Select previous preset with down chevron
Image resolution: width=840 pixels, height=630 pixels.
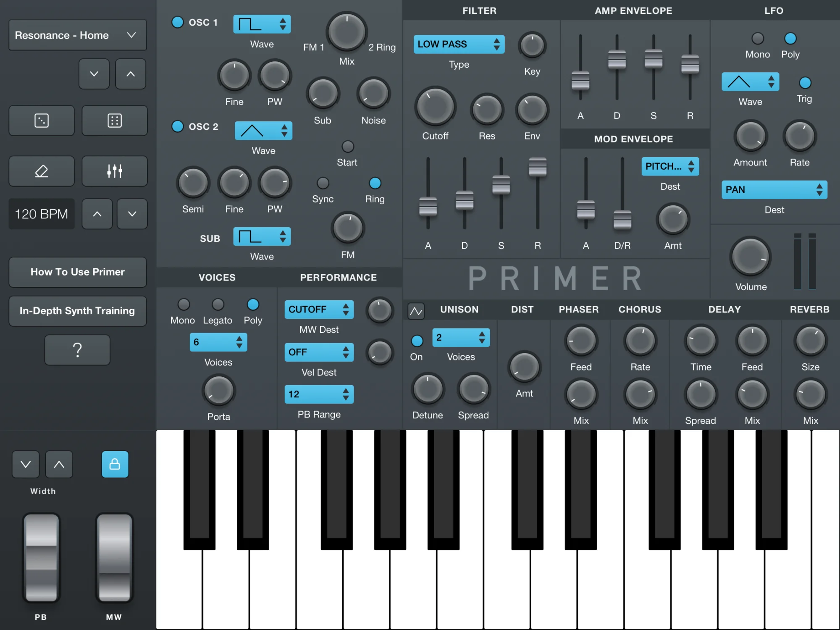tap(94, 74)
